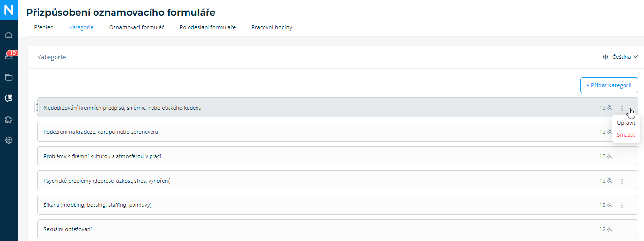Image resolution: width=644 pixels, height=241 pixels.
Task: Click the N logo at top left
Action: [x=9, y=10]
